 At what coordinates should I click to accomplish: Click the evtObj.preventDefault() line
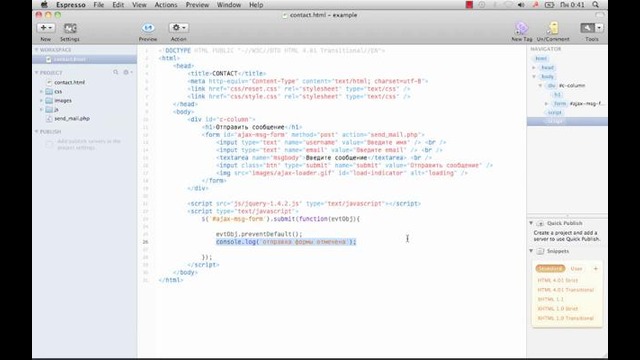pos(259,234)
